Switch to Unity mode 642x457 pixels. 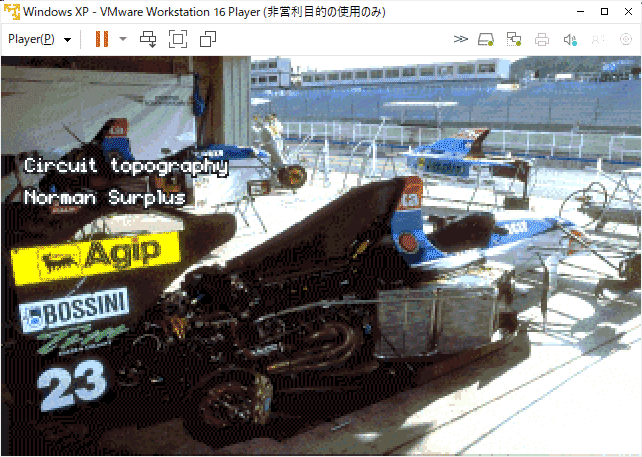click(x=208, y=39)
